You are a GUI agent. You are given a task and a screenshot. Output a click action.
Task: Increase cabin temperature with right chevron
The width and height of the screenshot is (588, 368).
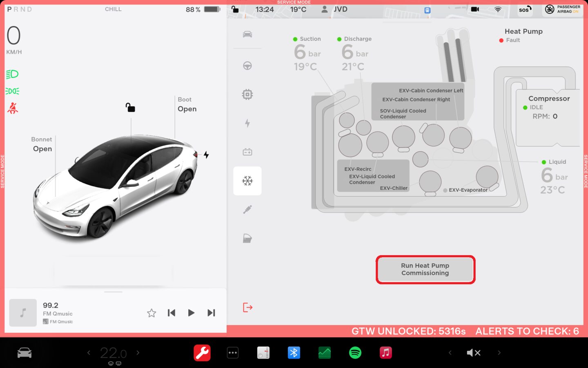point(138,352)
